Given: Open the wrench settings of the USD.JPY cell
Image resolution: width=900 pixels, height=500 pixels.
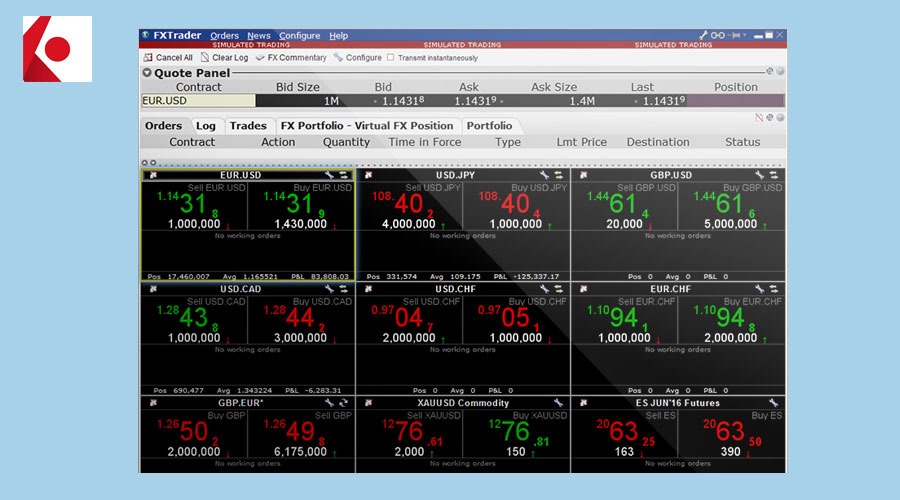Looking at the screenshot, I should tap(545, 175).
